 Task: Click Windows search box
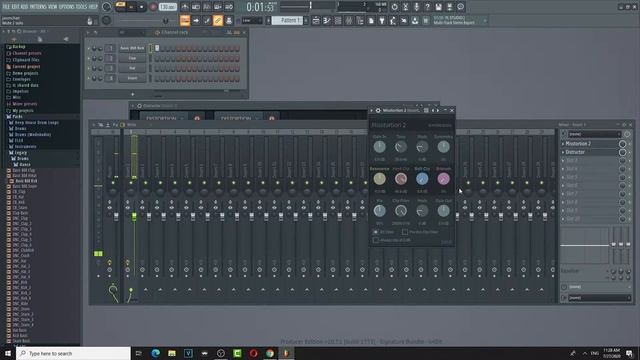[73, 353]
